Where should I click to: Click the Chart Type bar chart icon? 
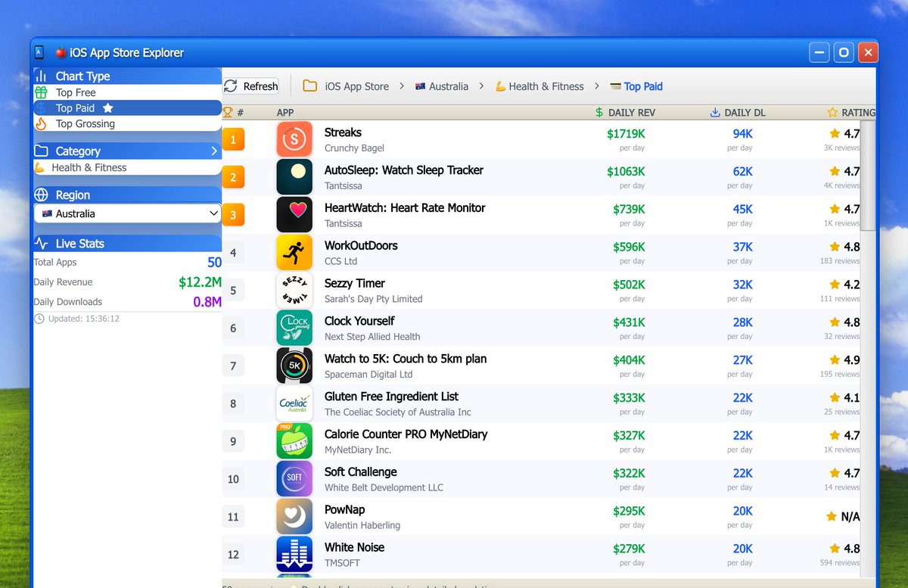coord(41,76)
